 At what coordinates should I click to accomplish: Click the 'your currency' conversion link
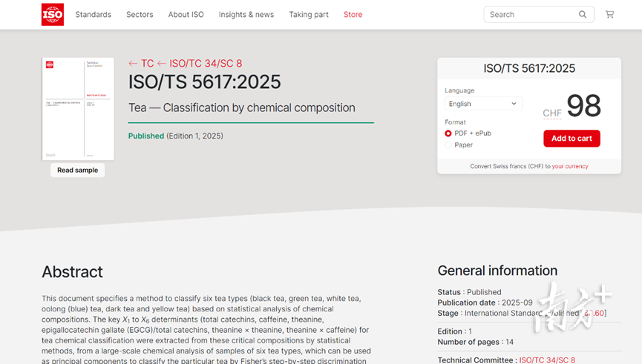click(569, 167)
